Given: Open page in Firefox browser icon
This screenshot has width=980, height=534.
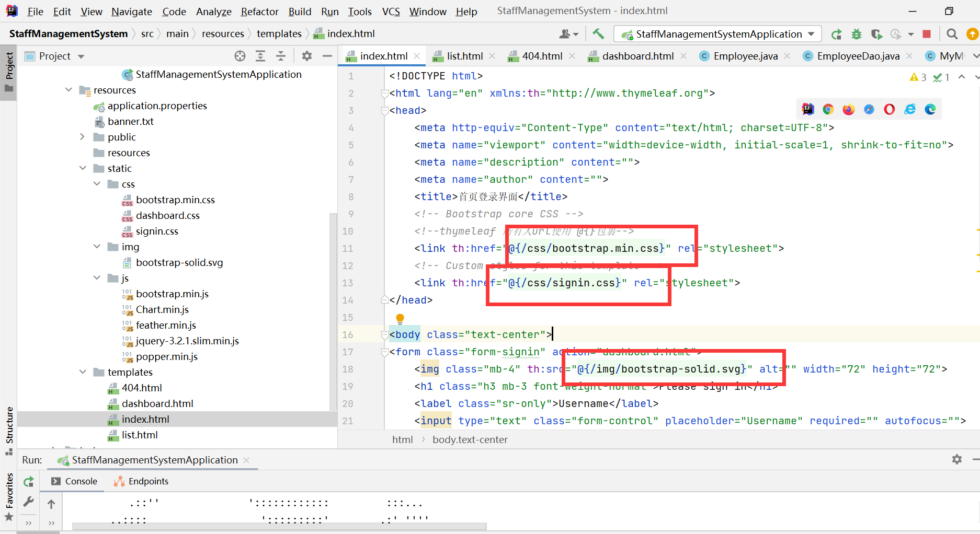Looking at the screenshot, I should coord(848,109).
